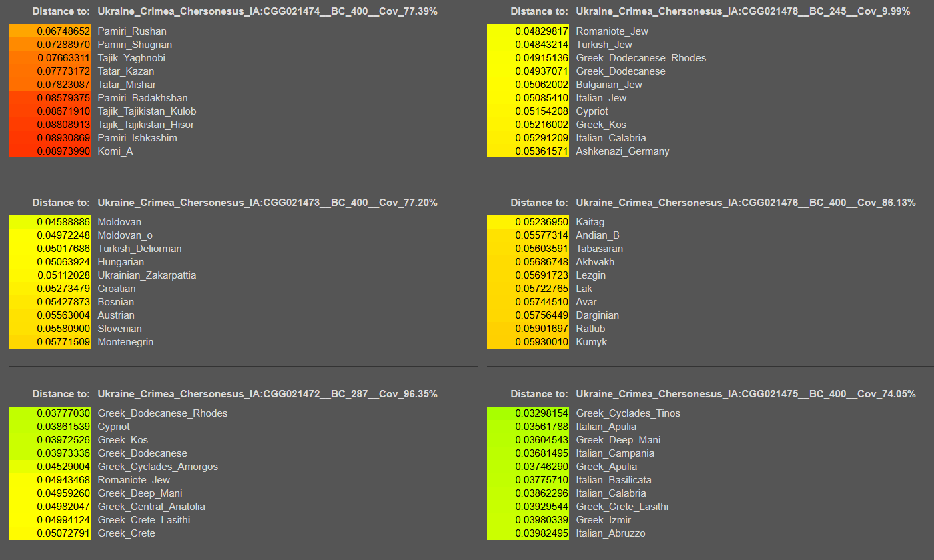Click the CGG021476 Cov_86.13% sample heading
Screen dimensions: 934x560
pyautogui.click(x=746, y=203)
